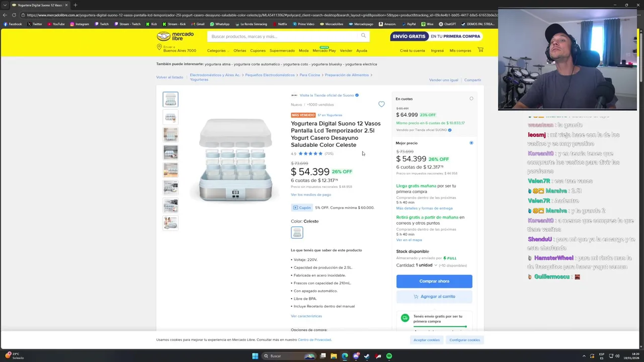Image resolution: width=644 pixels, height=362 pixels.
Task: Visit Tienda oficial de Suono link
Action: (327, 95)
